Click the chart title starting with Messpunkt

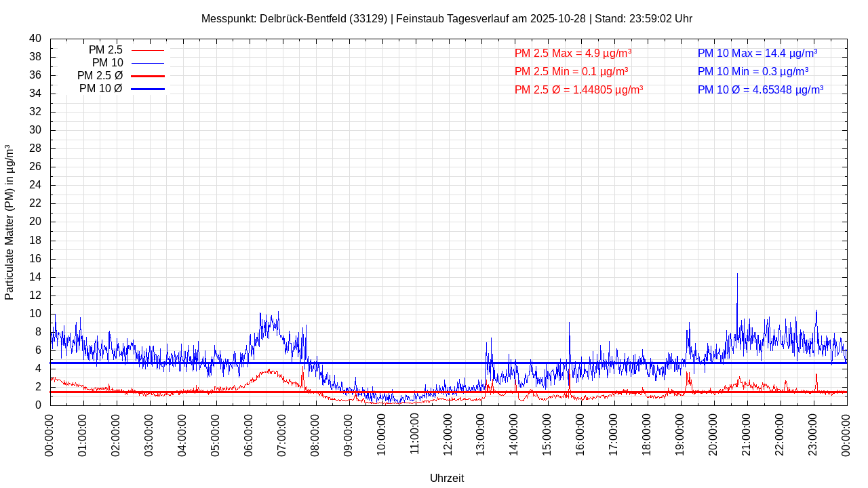click(x=446, y=18)
